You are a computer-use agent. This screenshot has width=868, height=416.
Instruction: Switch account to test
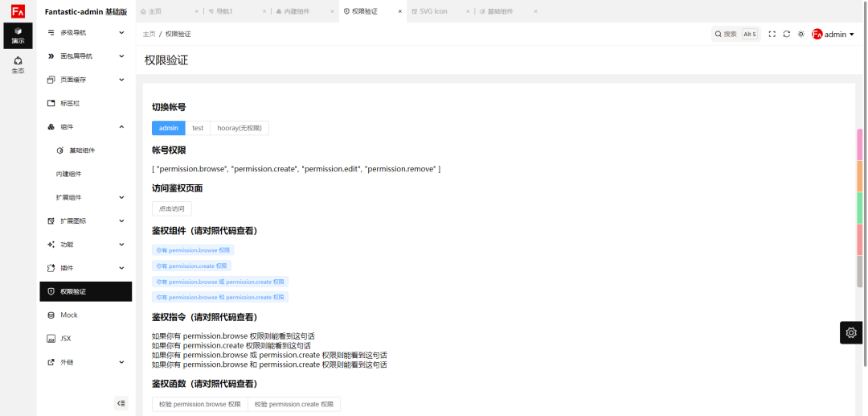198,128
